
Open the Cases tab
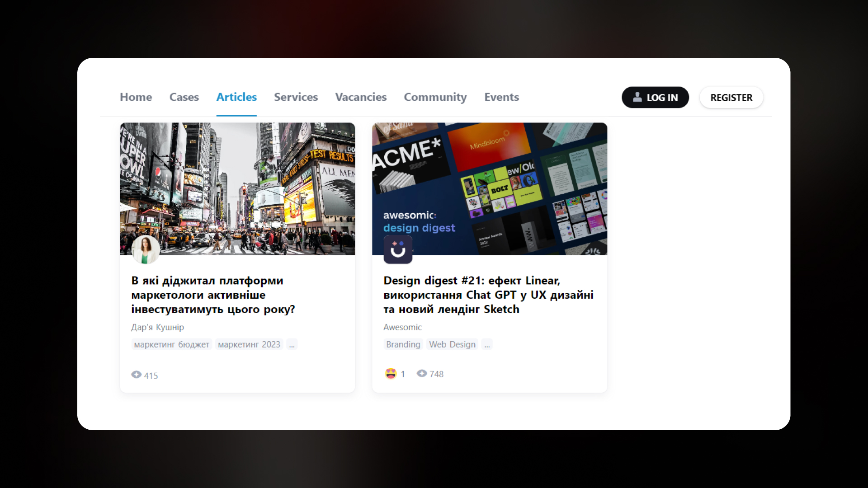tap(184, 97)
